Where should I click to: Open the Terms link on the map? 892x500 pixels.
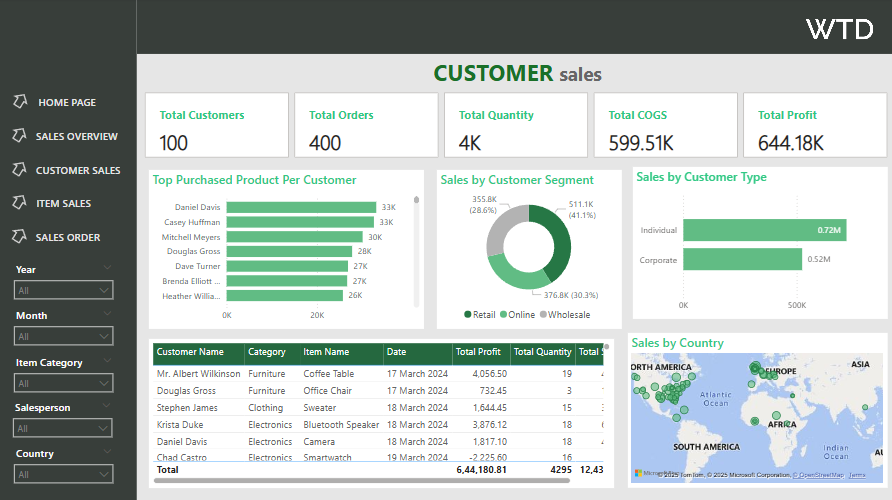(x=857, y=475)
